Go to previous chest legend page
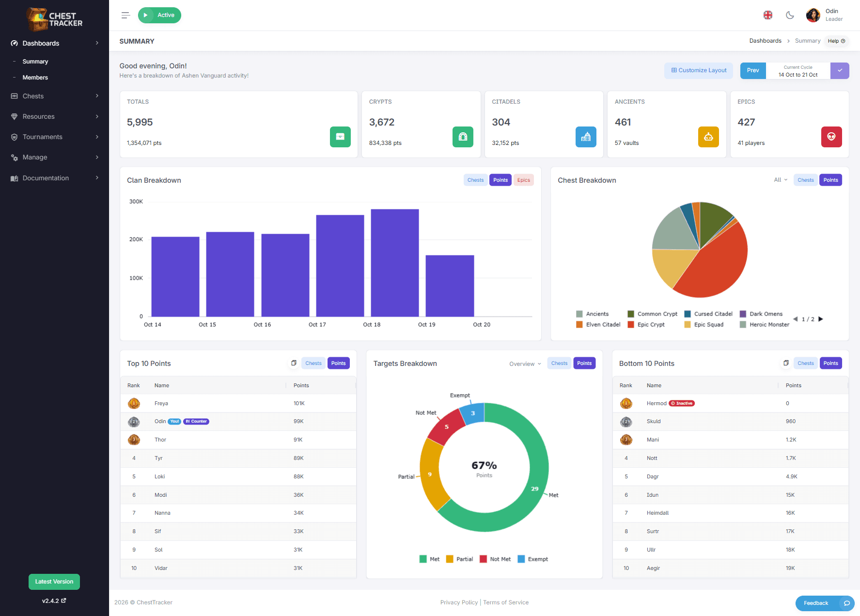860x616 pixels. tap(795, 319)
